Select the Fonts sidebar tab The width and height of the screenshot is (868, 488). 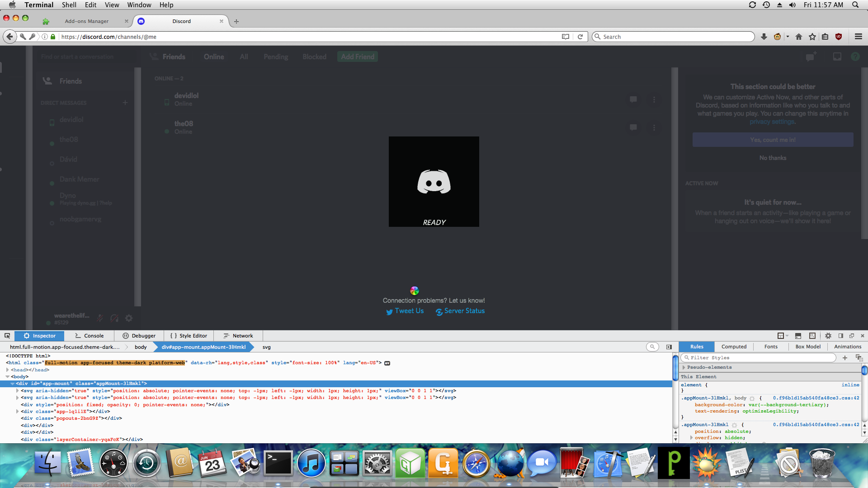tap(771, 347)
